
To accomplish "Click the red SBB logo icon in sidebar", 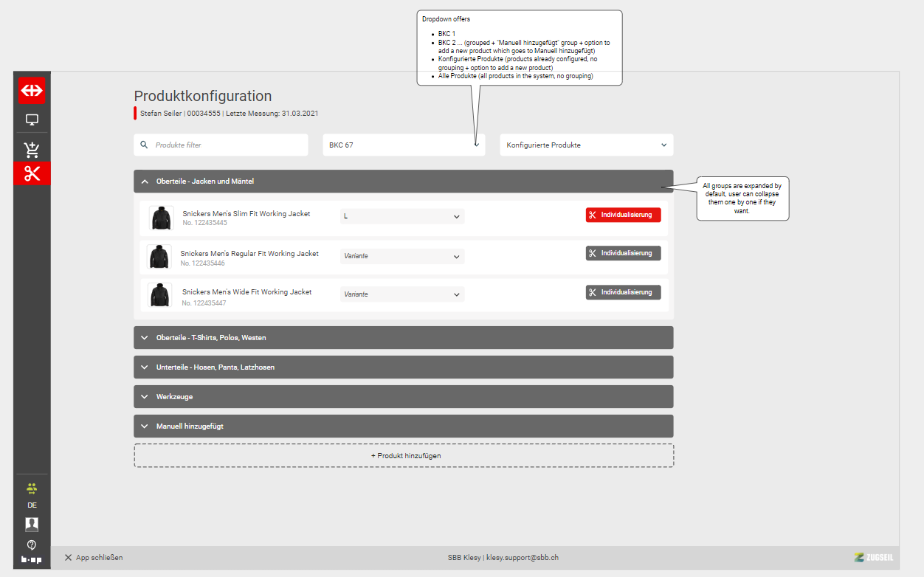I will click(32, 90).
